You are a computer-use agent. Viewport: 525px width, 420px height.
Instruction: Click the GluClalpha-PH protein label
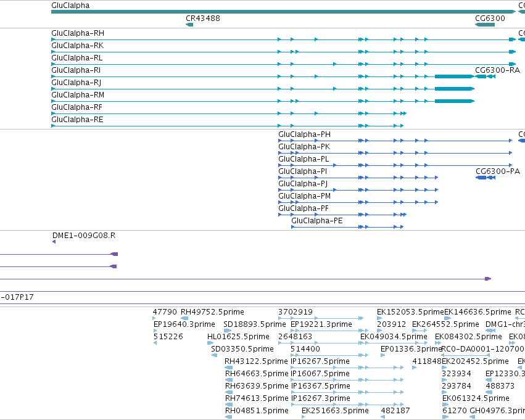[304, 134]
